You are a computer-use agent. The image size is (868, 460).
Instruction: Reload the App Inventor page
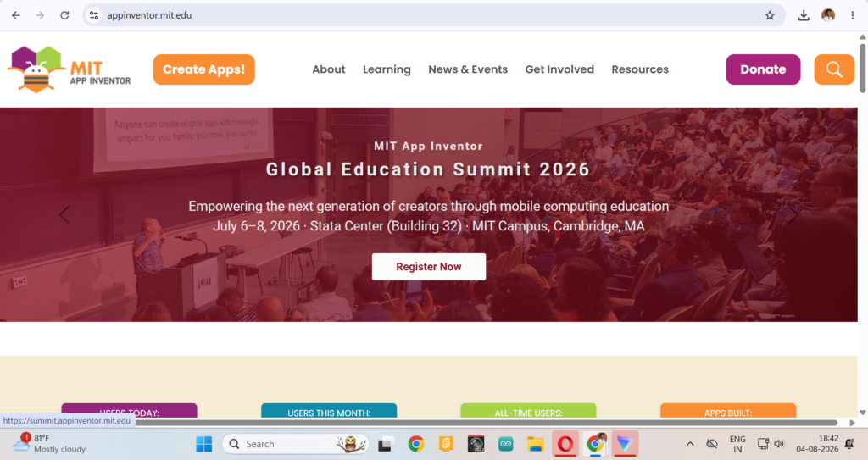point(64,15)
